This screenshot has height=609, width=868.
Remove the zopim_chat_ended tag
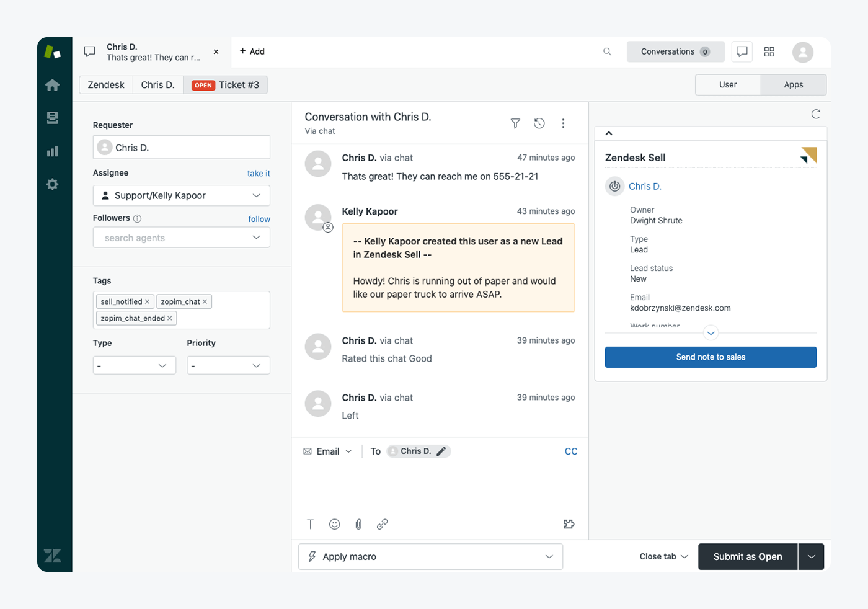[169, 318]
